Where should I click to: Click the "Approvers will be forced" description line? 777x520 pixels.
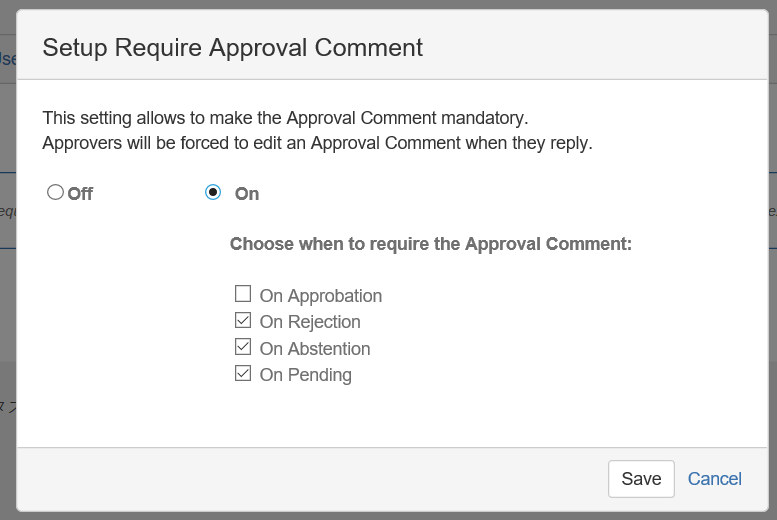[317, 143]
